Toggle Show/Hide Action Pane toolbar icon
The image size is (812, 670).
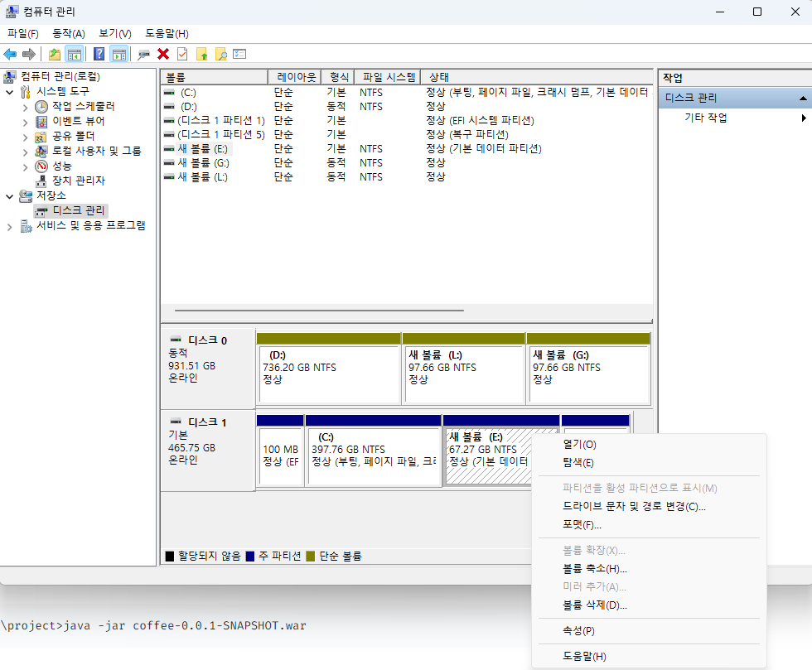pyautogui.click(x=119, y=54)
